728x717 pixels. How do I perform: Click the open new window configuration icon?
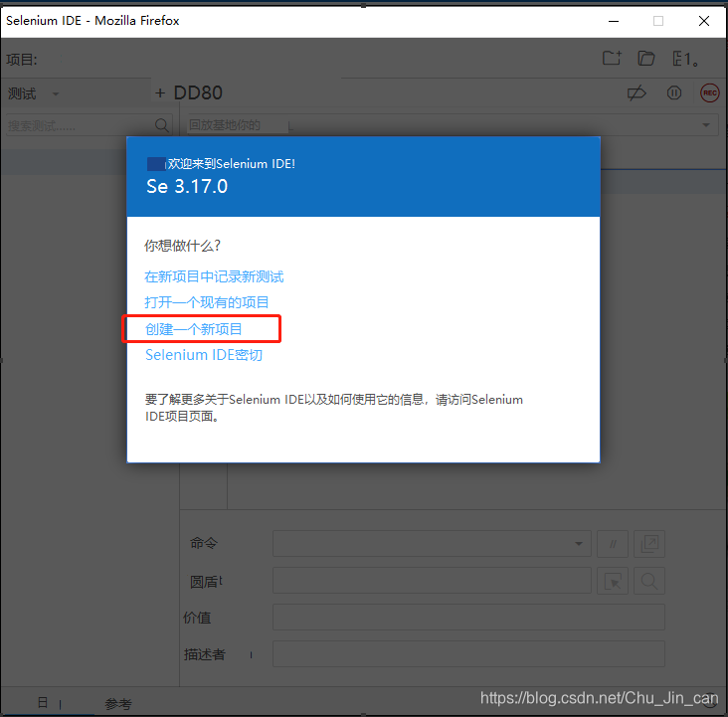point(649,543)
